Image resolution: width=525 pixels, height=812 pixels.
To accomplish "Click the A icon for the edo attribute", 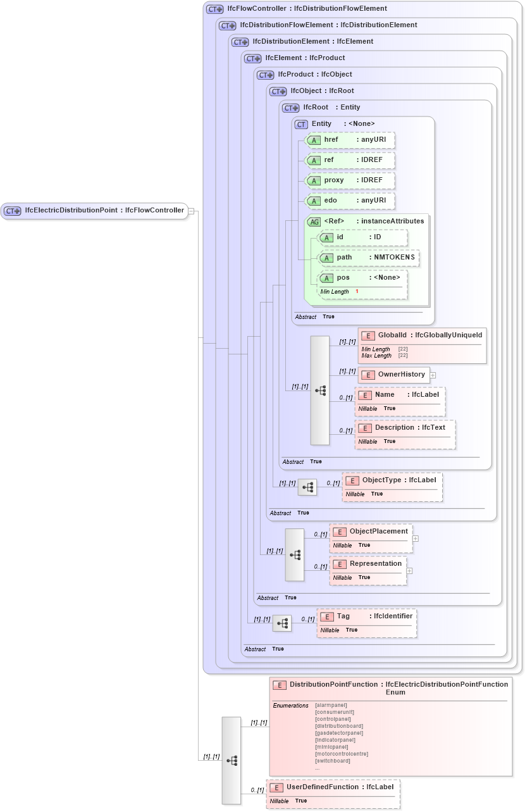I will pyautogui.click(x=314, y=201).
